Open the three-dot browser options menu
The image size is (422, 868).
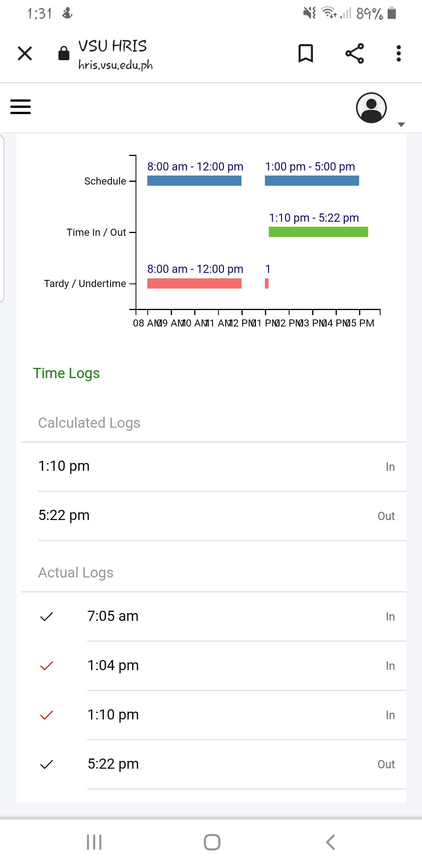[x=399, y=54]
